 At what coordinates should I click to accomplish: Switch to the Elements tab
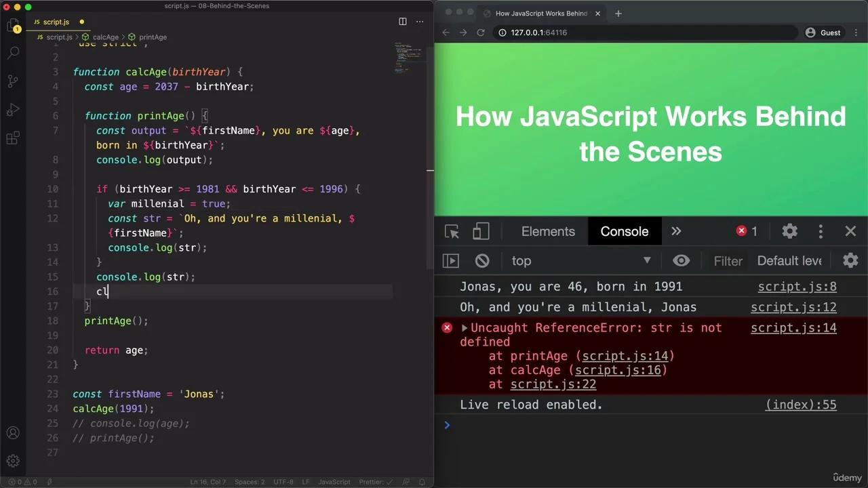(548, 232)
